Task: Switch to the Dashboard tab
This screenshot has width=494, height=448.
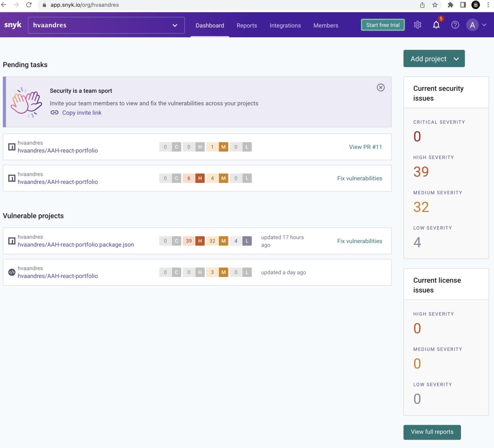Action: click(210, 25)
